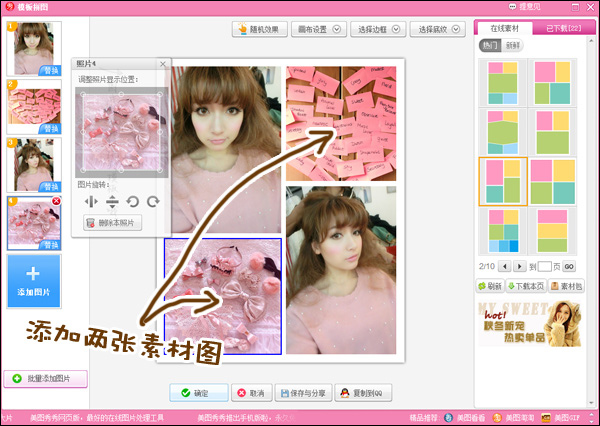The height and width of the screenshot is (426, 600).
Task: Expand the 选择边框 dropdown
Action: pyautogui.click(x=378, y=29)
